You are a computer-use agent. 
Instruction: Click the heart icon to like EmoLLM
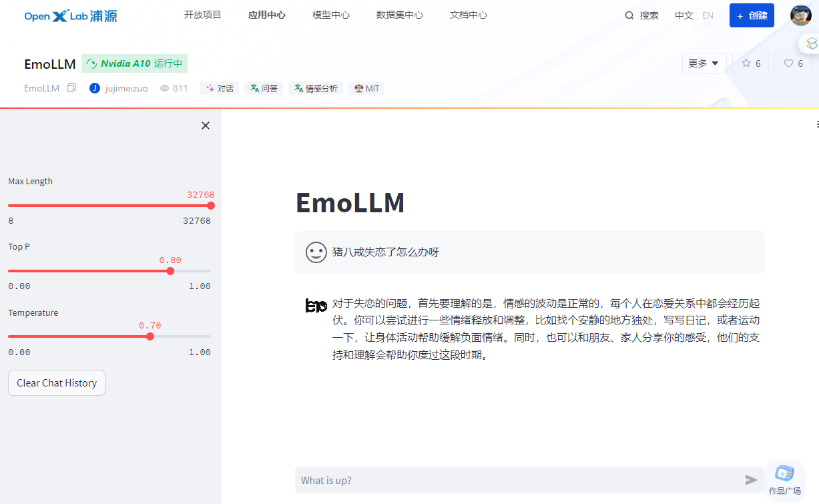click(792, 63)
